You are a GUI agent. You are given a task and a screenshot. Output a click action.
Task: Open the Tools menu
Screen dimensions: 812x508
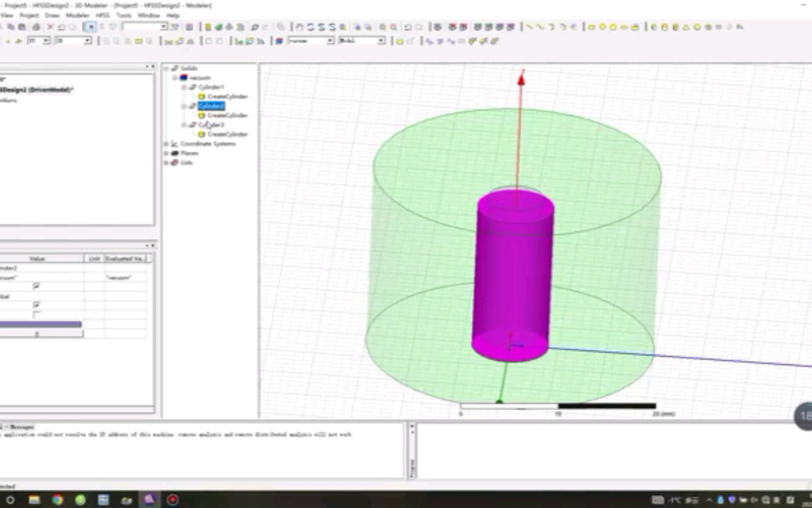pos(124,16)
